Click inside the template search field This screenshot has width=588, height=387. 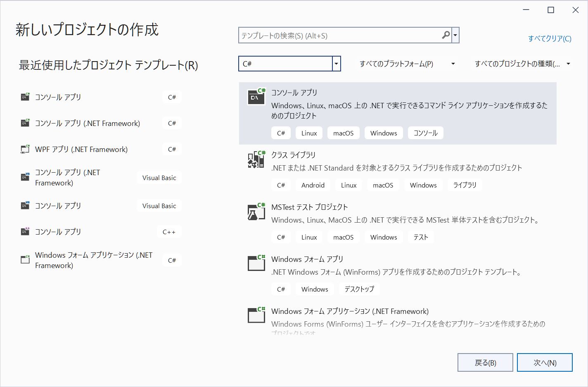click(x=339, y=36)
